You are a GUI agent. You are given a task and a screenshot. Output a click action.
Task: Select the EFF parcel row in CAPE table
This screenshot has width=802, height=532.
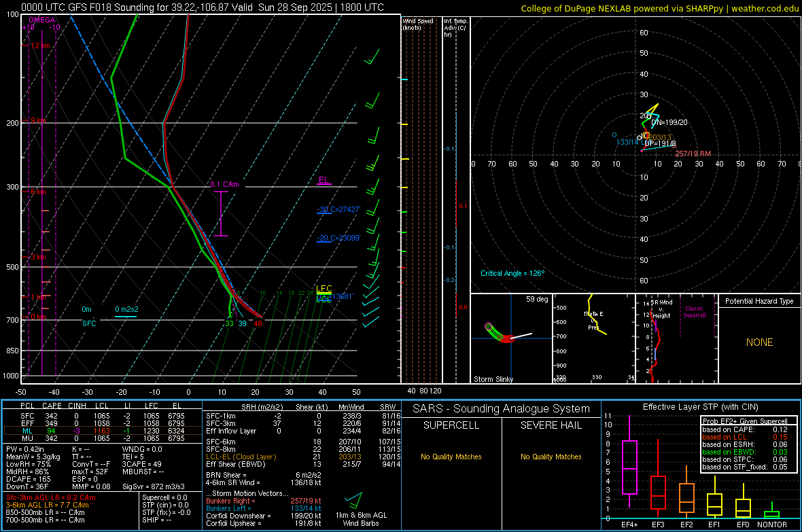click(x=101, y=423)
